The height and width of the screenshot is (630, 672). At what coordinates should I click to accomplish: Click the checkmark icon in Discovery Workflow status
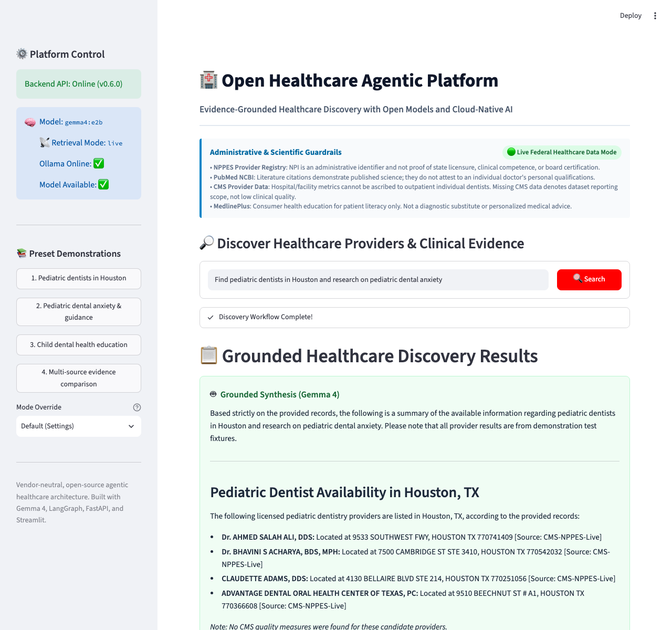point(211,317)
